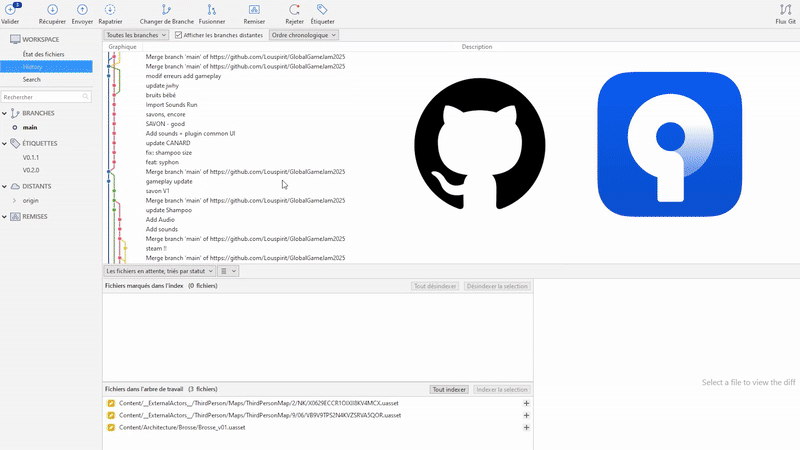
Task: Click Tout désindexer button
Action: pyautogui.click(x=435, y=286)
